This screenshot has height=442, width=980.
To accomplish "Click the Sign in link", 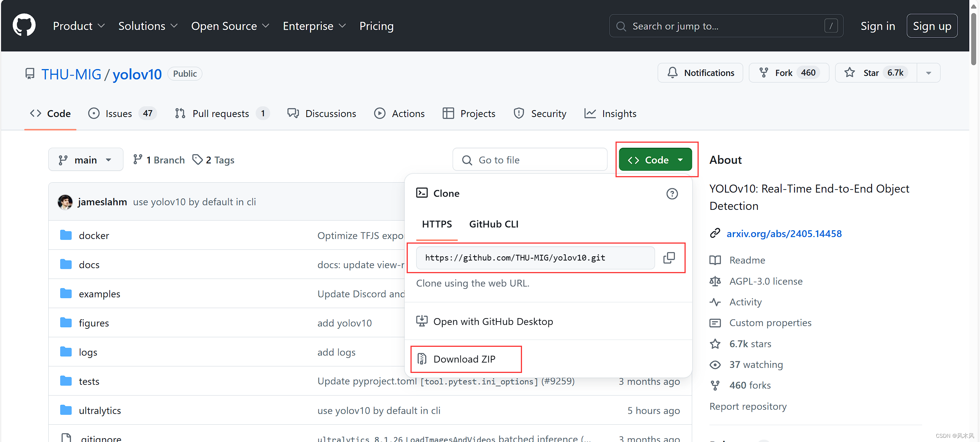I will (878, 26).
